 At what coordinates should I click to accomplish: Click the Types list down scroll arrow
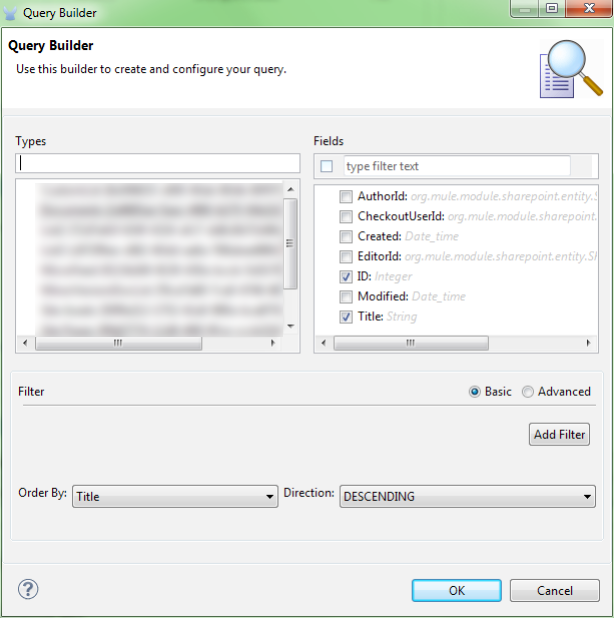290,326
